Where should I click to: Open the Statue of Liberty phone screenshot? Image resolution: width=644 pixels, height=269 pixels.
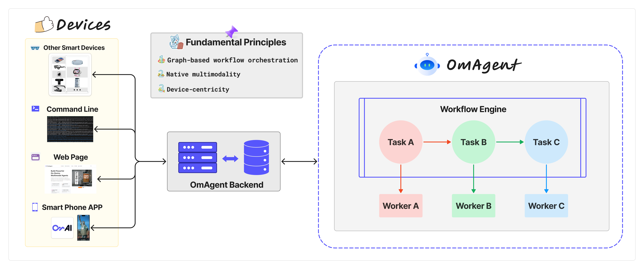tap(84, 228)
